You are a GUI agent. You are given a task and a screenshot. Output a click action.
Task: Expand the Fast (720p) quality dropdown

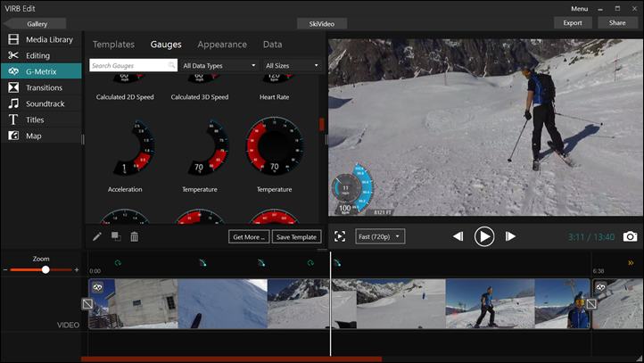tap(379, 236)
